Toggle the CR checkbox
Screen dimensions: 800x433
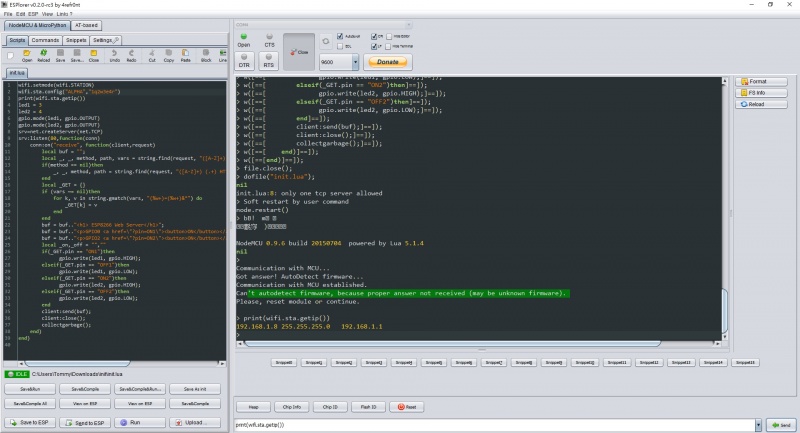click(x=374, y=36)
